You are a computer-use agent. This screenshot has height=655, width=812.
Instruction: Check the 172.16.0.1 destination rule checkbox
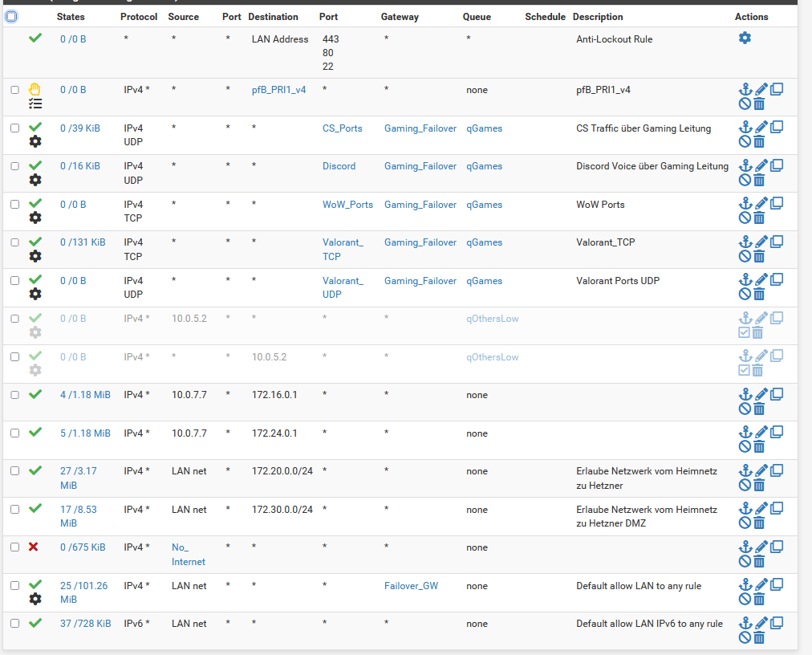pos(15,395)
